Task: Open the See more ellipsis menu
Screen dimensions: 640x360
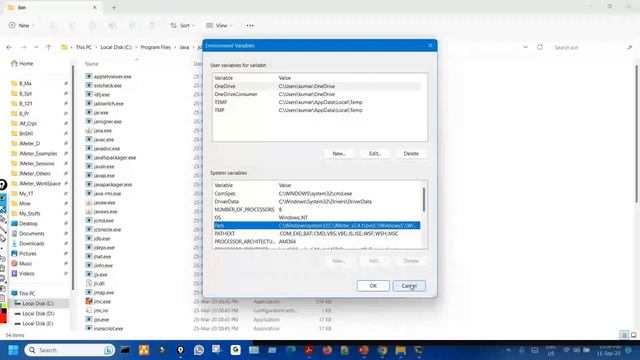Action: (x=250, y=25)
